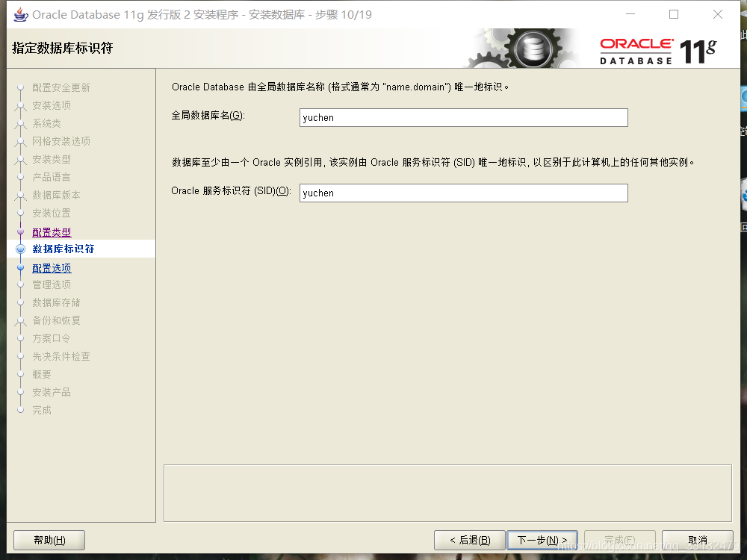Click the 方案口令 step text
This screenshot has width=747, height=560.
coord(52,338)
